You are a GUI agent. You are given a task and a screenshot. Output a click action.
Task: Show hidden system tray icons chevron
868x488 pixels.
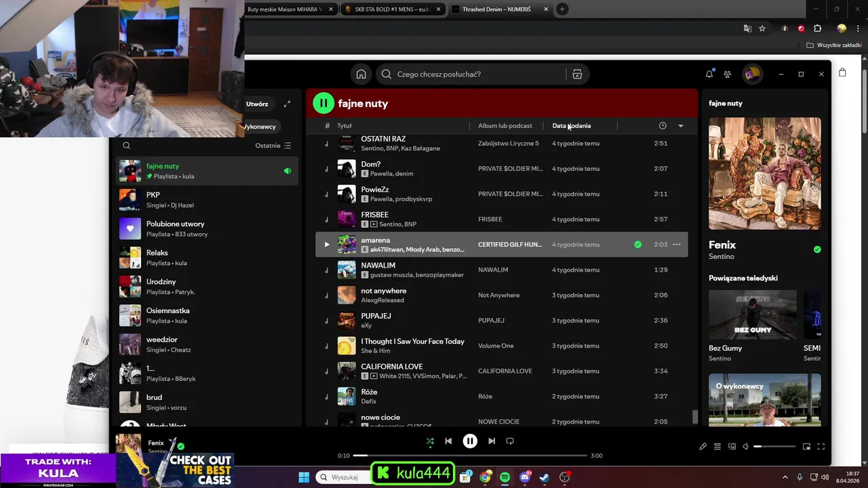tap(785, 477)
